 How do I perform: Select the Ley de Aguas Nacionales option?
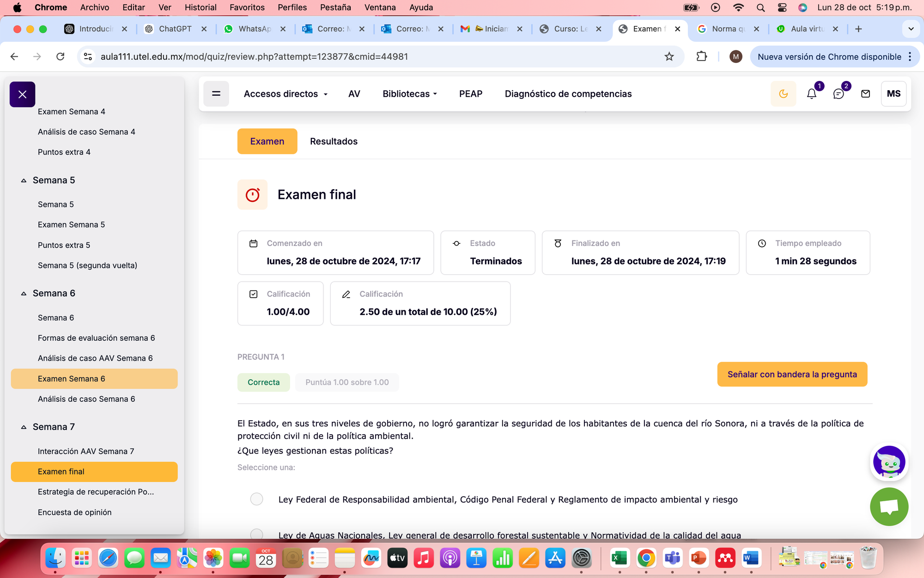click(256, 534)
